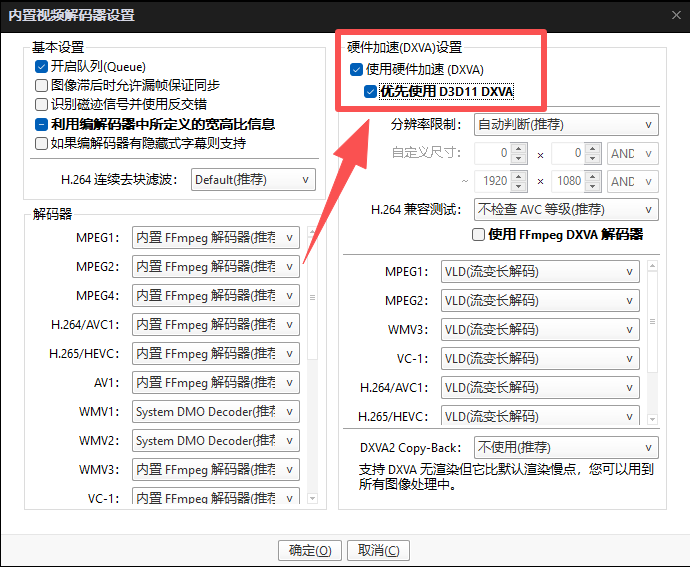Click 确定(O) button to confirm
The height and width of the screenshot is (567, 690).
coord(310,551)
